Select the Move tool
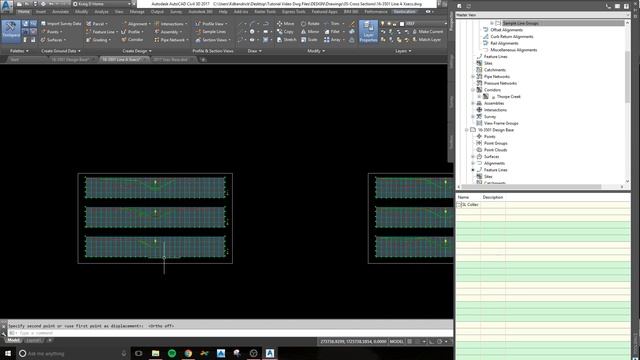Screen dimensions: 640x360 point(285,24)
